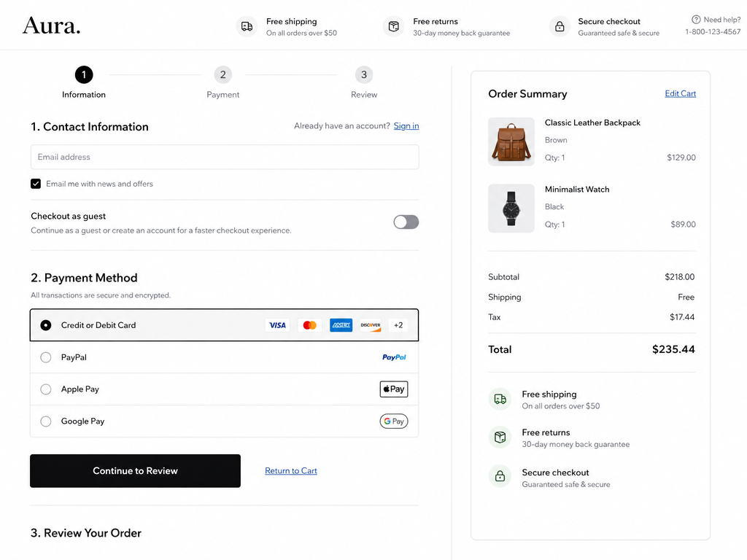Open the Minimalist Watch thumbnail
Image resolution: width=747 pixels, height=560 pixels.
click(511, 208)
